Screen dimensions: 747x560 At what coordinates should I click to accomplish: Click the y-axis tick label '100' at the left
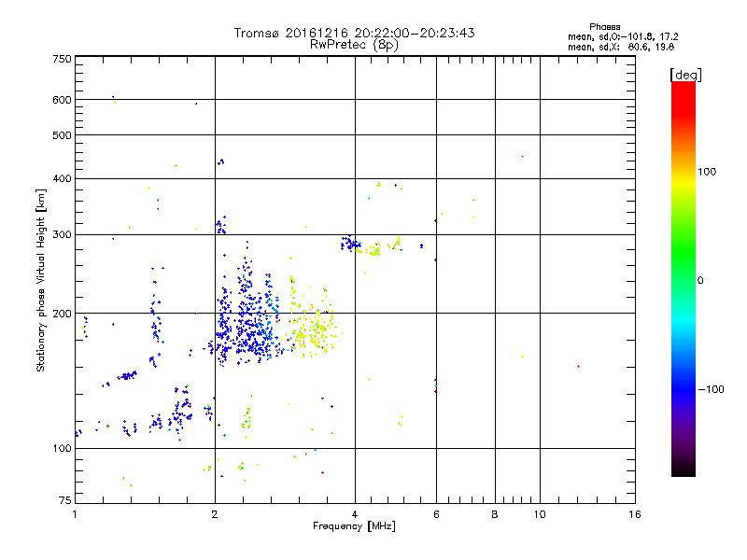62,448
